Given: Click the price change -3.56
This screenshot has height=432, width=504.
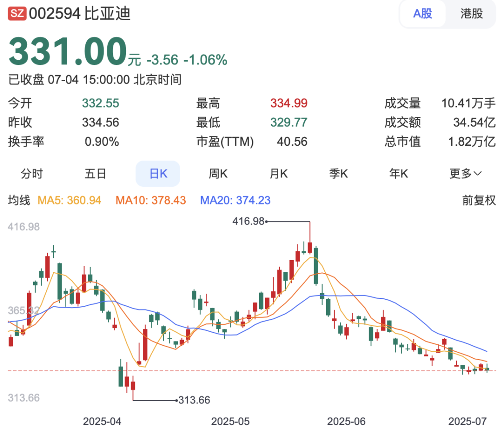Looking at the screenshot, I should (x=162, y=60).
